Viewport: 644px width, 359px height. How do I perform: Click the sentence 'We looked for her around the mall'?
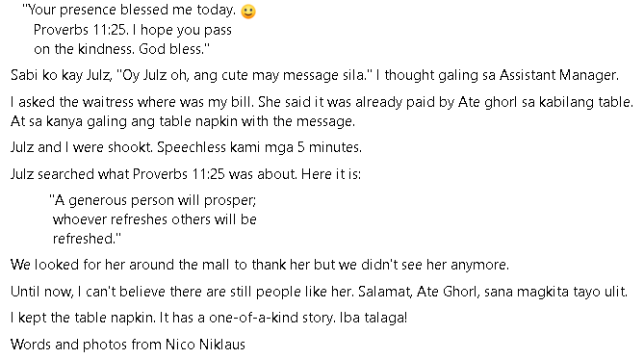(260, 265)
